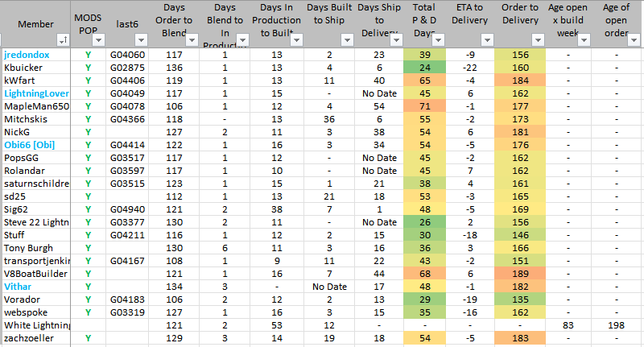644x347 pixels.
Task: Open the MODS POP filter dropdown
Action: pyautogui.click(x=100, y=39)
